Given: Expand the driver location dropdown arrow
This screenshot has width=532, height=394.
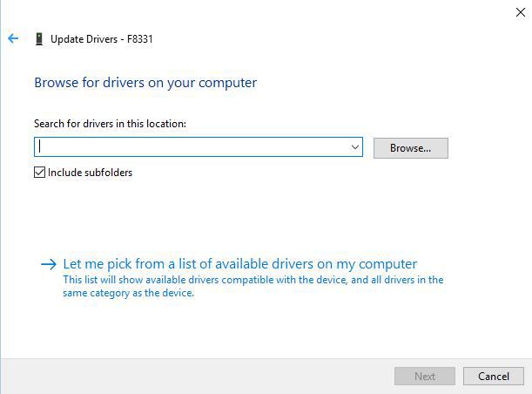Looking at the screenshot, I should pos(354,147).
